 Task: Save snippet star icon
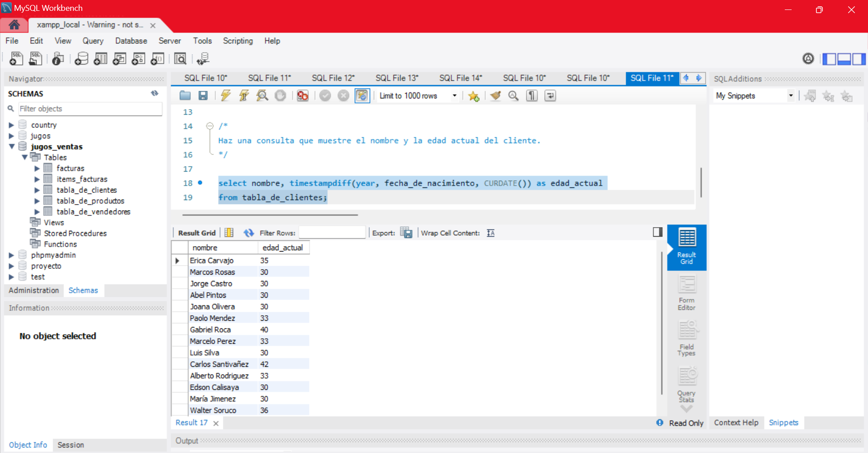click(474, 96)
